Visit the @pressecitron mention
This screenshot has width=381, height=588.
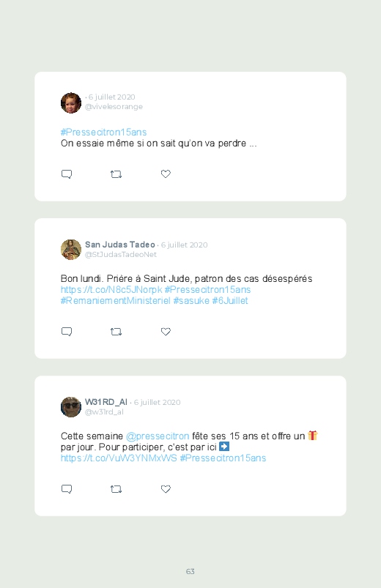click(158, 436)
